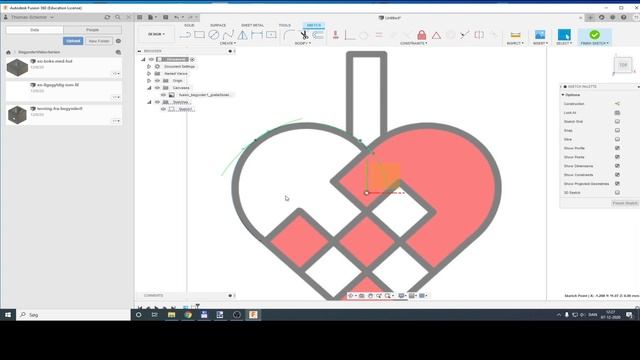The height and width of the screenshot is (360, 640).
Task: Activate the Select tool icon
Action: coord(564,35)
